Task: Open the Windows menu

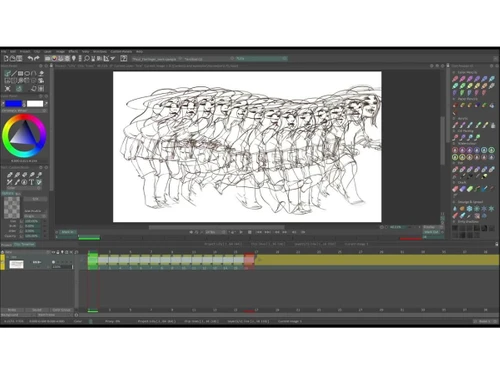Action: coord(100,52)
